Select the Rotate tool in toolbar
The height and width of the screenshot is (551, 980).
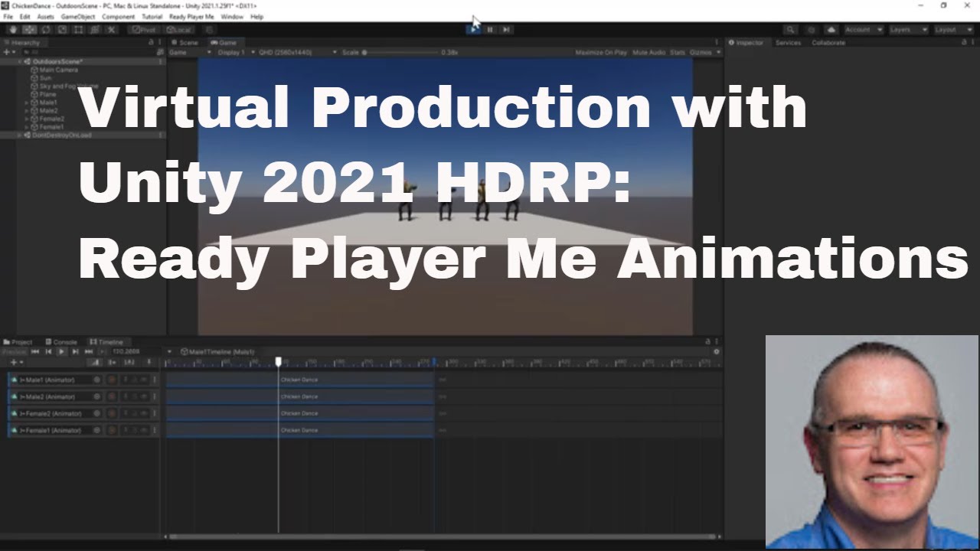[46, 30]
